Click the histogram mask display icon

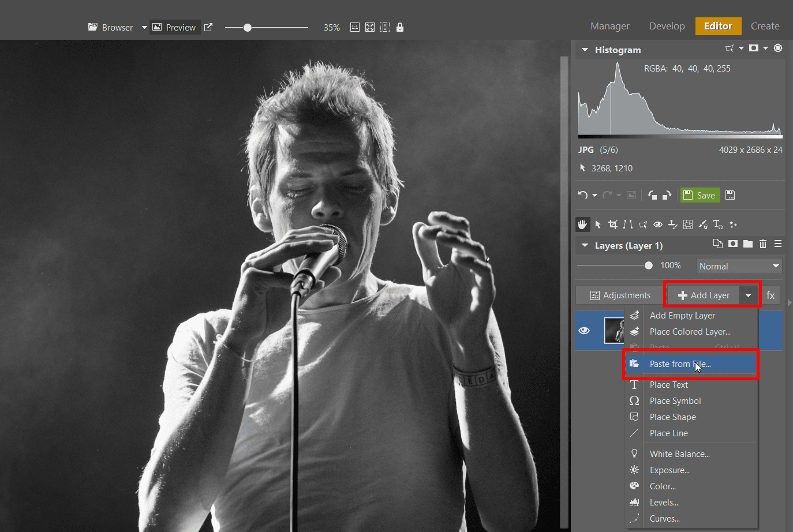754,48
